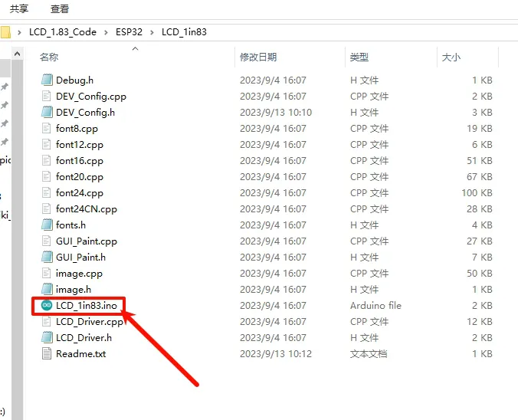
Task: Click LCD_1in83 breadcrumb segment
Action: [x=184, y=32]
